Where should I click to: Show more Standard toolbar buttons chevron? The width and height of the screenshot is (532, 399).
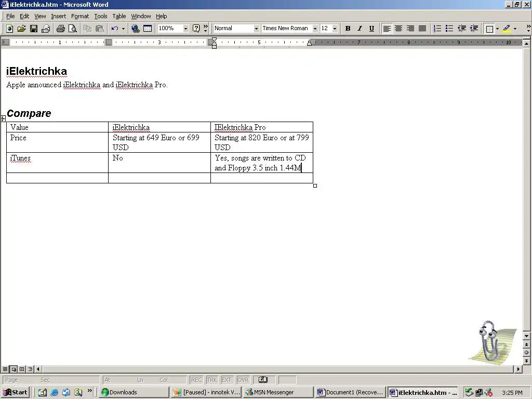tap(205, 29)
